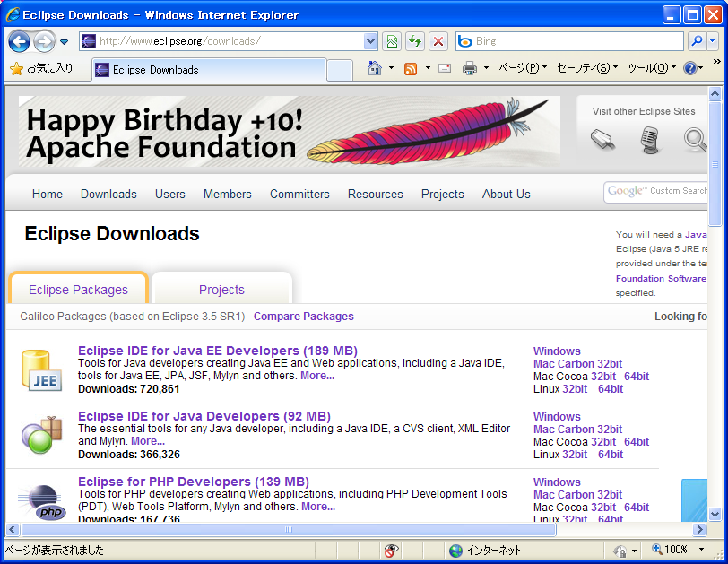Go back with the browser Back arrow

point(19,42)
